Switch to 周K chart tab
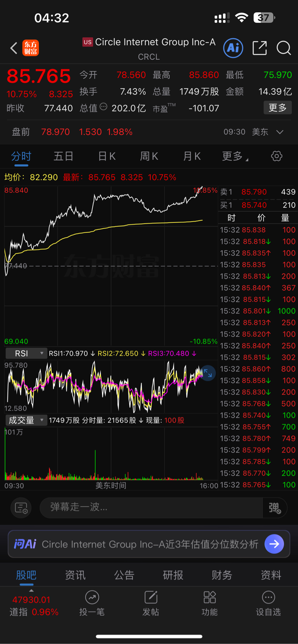The height and width of the screenshot is (644, 298). (x=149, y=156)
